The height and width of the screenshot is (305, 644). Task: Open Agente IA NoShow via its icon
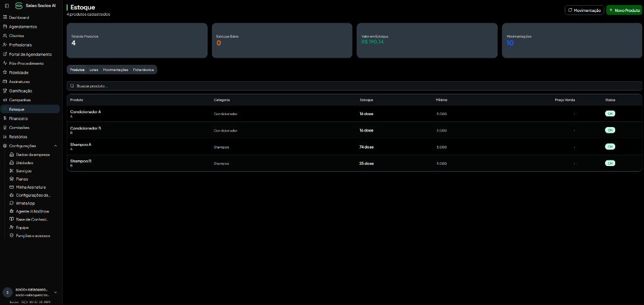pyautogui.click(x=11, y=211)
